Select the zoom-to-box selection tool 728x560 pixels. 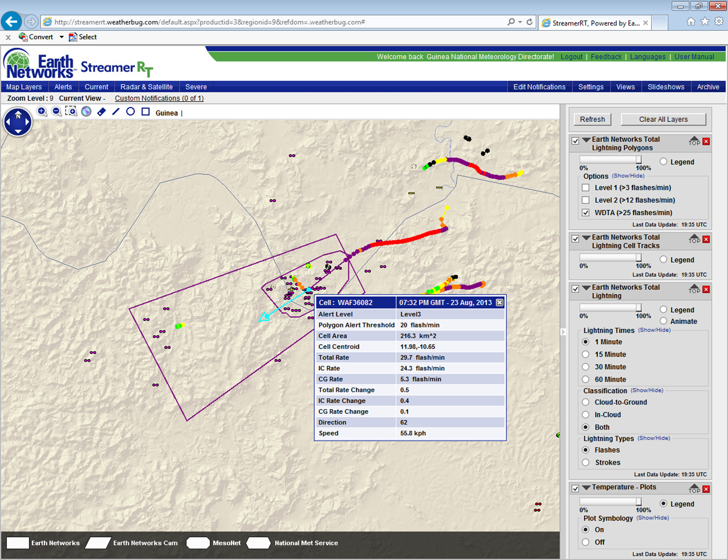[x=71, y=112]
